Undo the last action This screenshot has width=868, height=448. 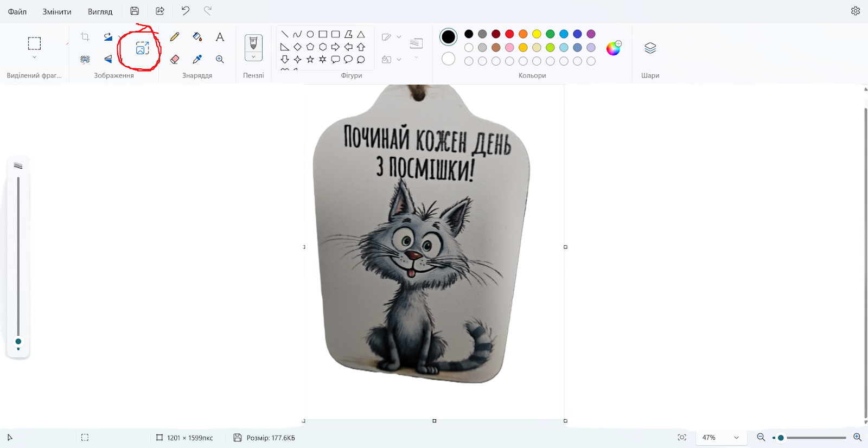click(186, 11)
